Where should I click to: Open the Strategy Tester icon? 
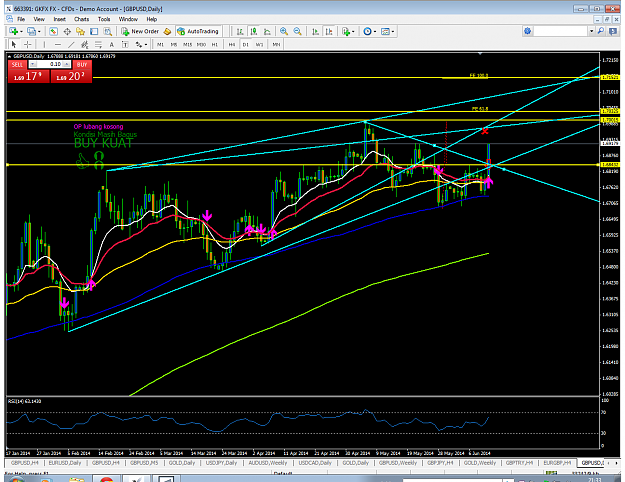(108, 31)
